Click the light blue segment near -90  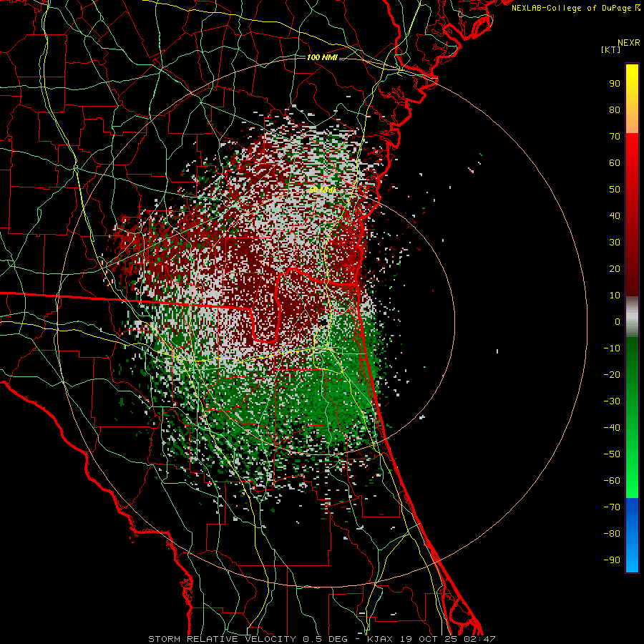click(x=632, y=559)
